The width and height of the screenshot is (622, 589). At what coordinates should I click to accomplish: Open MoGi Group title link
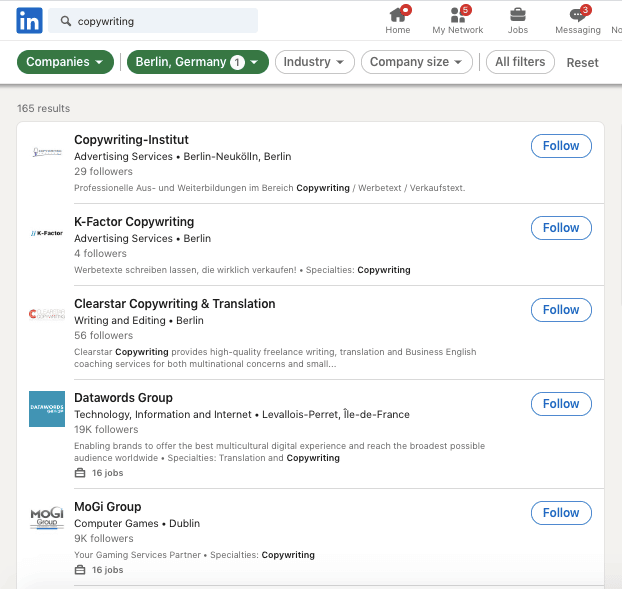pyautogui.click(x=108, y=507)
